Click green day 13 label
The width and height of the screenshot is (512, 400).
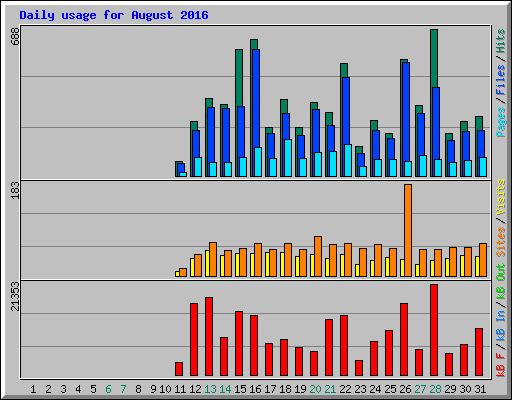tap(210, 389)
